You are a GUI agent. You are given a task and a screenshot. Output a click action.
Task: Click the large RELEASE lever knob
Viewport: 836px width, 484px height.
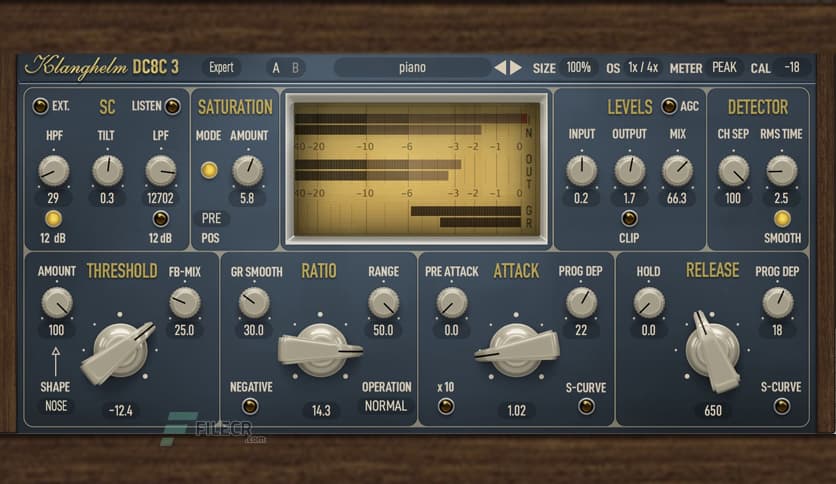click(x=713, y=351)
